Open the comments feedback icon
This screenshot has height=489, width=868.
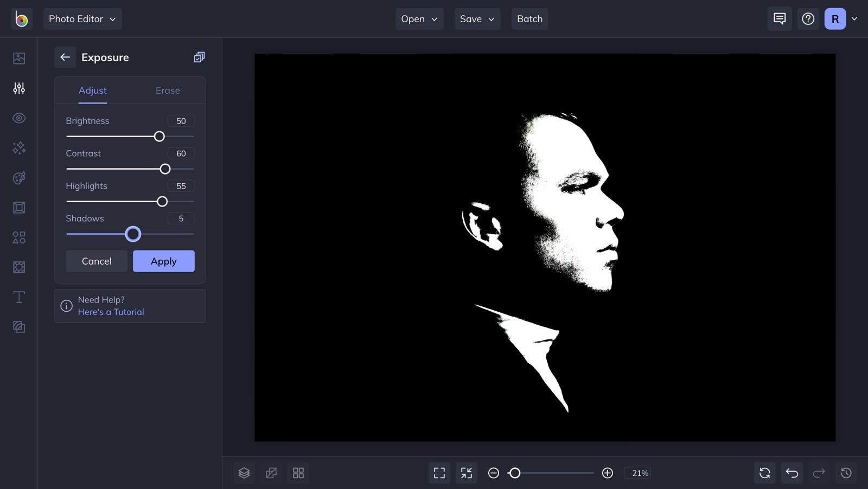[780, 19]
